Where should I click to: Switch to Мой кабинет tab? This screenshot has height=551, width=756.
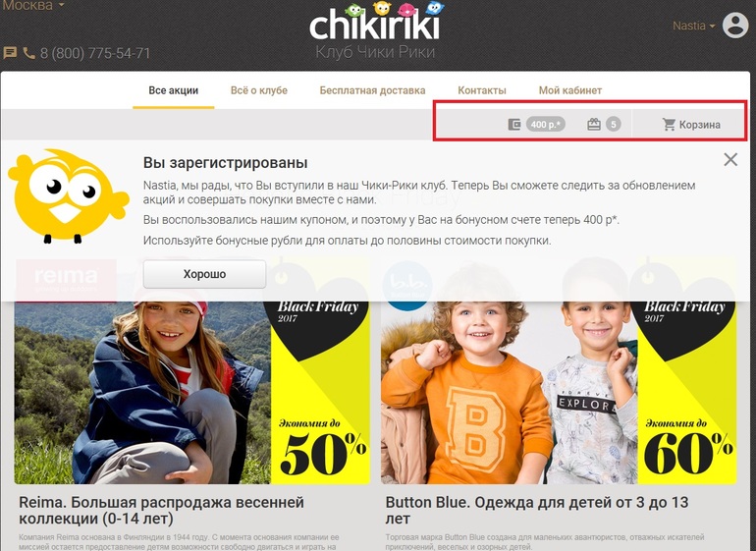[570, 90]
